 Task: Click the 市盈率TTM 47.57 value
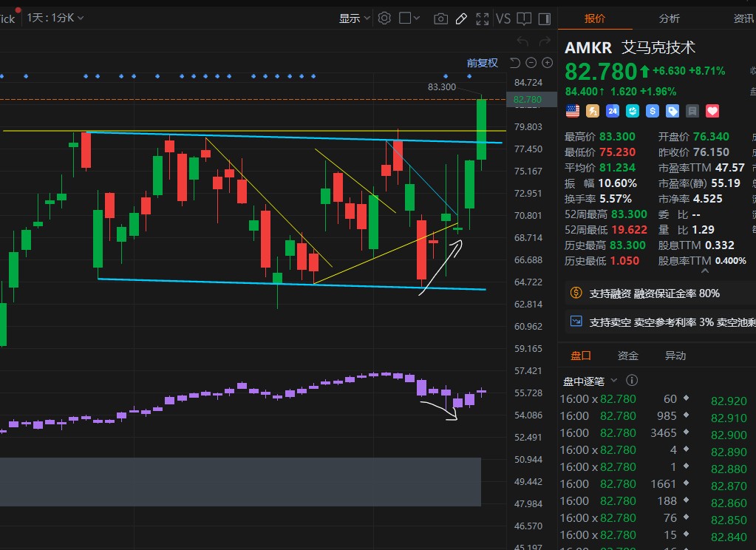730,167
